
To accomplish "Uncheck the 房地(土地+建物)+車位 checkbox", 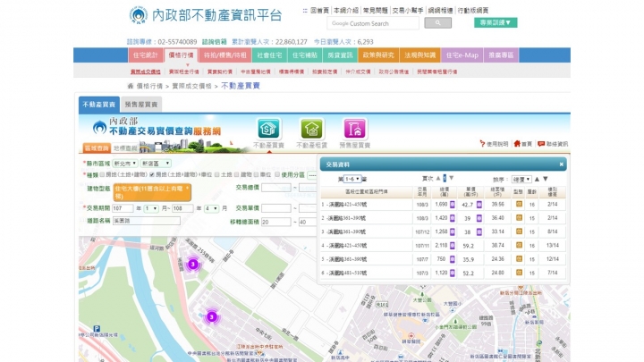I will [152, 174].
